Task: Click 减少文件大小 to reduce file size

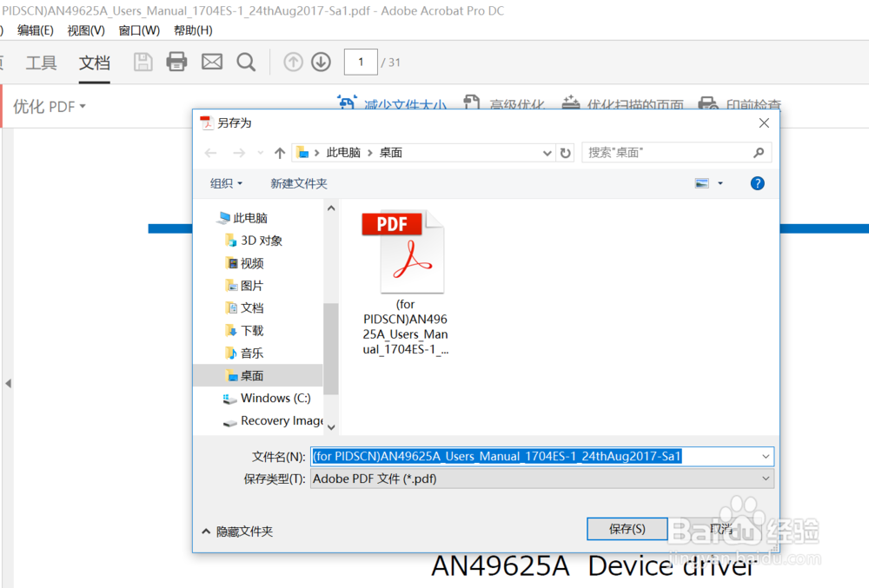Action: (405, 104)
